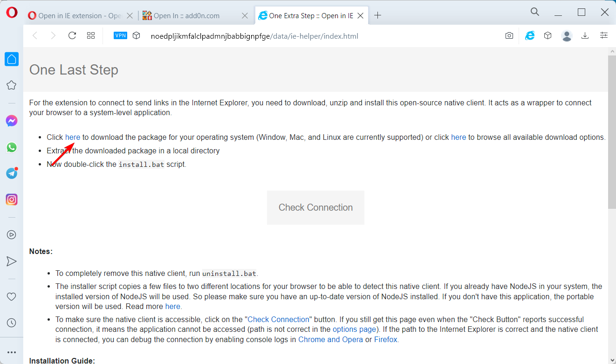Open My Flow arrow icon in sidebar

click(12, 261)
